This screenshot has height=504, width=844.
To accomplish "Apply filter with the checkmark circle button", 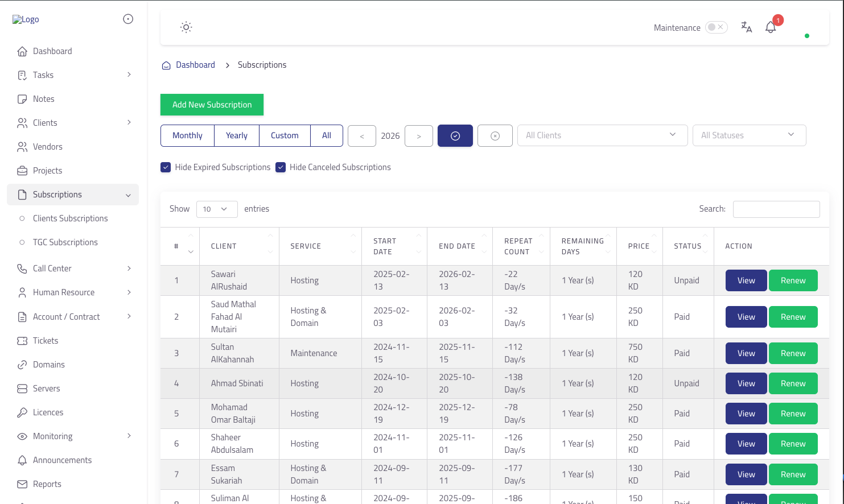I will (455, 136).
